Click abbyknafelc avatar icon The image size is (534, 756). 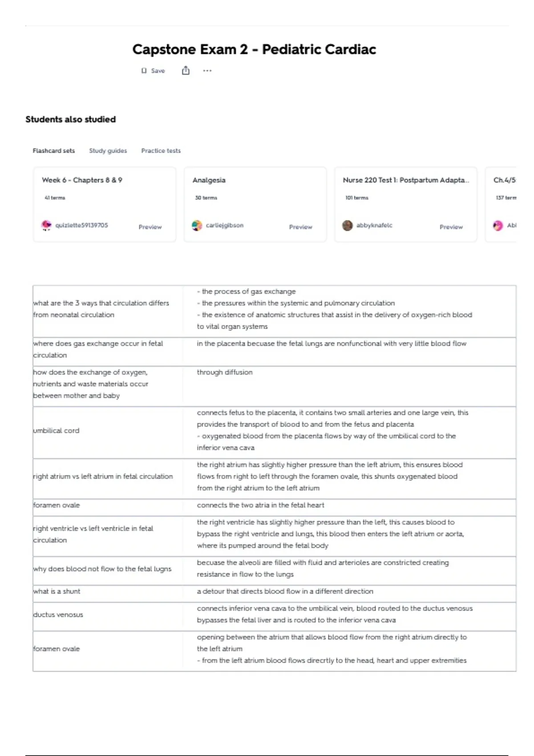point(347,225)
